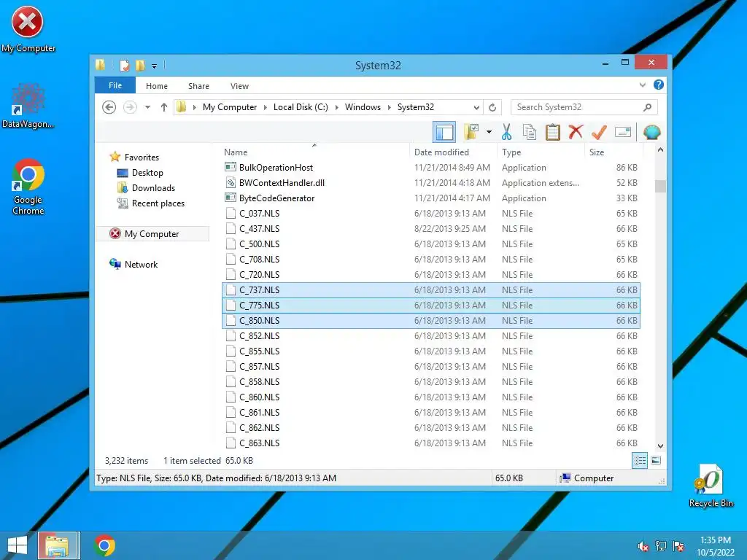The height and width of the screenshot is (560, 747).
Task: Open the File menu tab
Action: pos(115,85)
